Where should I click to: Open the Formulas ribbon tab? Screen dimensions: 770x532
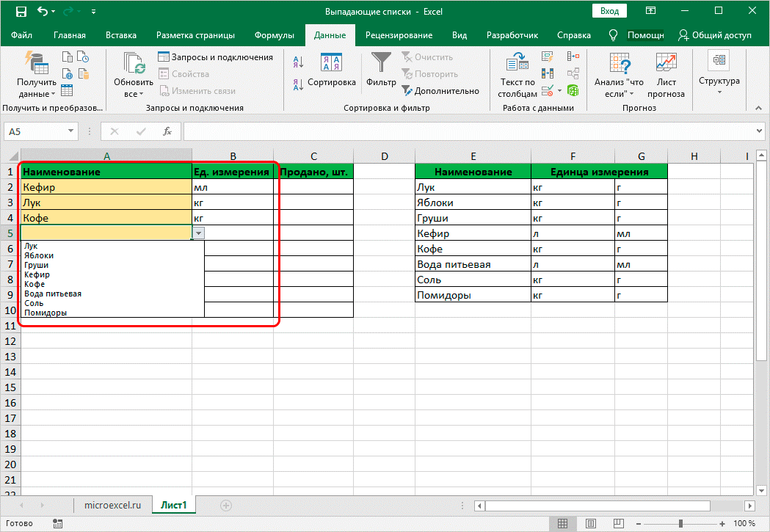274,35
